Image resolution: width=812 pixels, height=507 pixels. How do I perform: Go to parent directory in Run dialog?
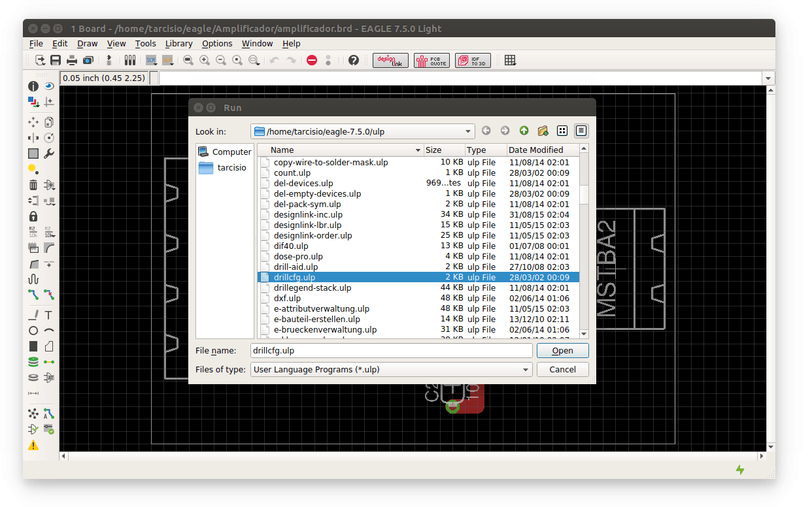point(524,131)
